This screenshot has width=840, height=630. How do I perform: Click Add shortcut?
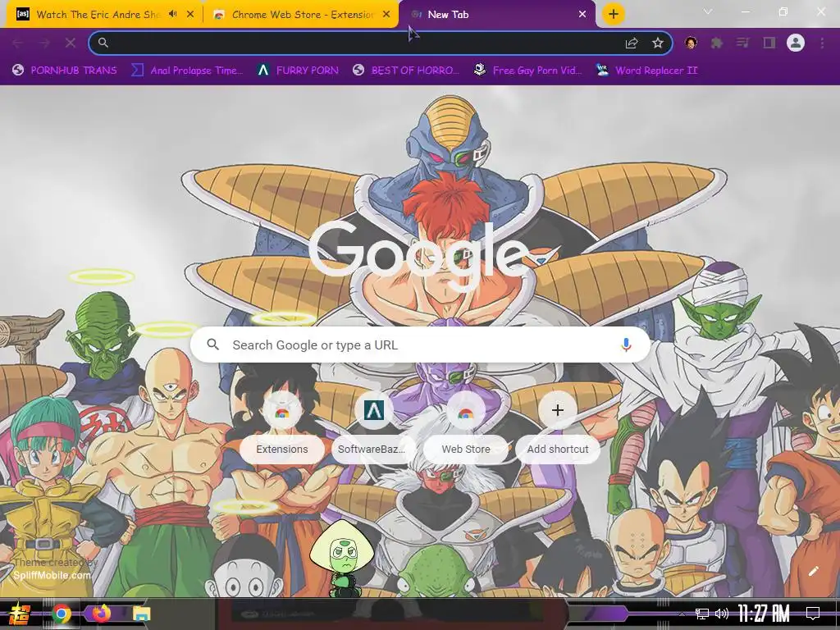pyautogui.click(x=558, y=427)
